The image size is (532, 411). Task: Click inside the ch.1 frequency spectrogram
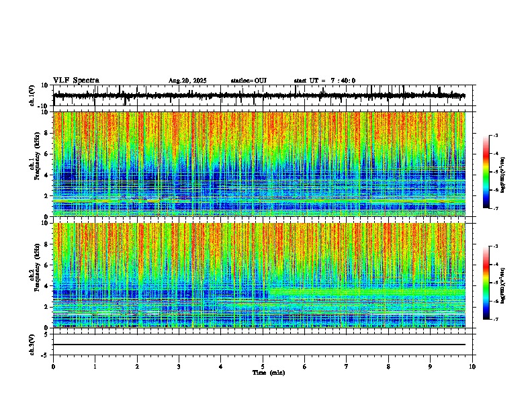pyautogui.click(x=259, y=164)
